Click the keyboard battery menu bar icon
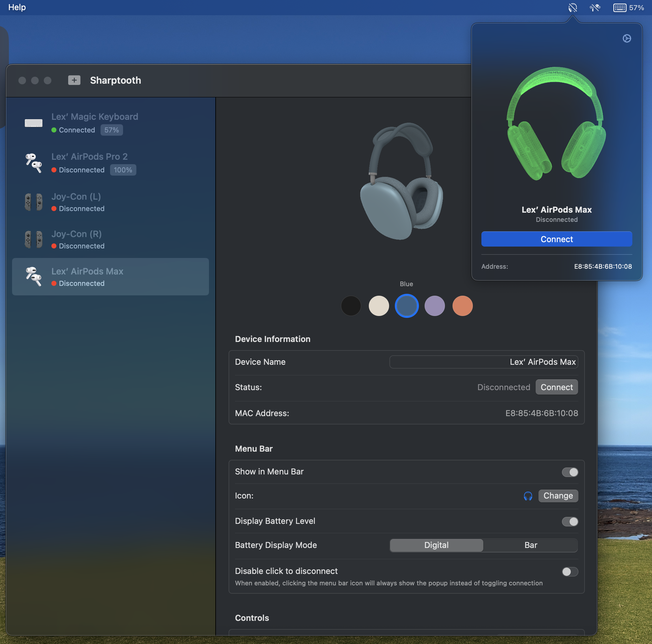Viewport: 652px width, 644px height. coord(620,7)
